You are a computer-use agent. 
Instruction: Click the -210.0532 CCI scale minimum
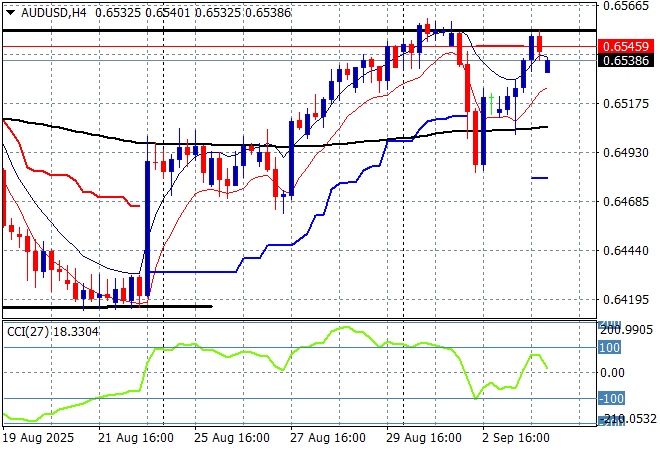pyautogui.click(x=628, y=419)
